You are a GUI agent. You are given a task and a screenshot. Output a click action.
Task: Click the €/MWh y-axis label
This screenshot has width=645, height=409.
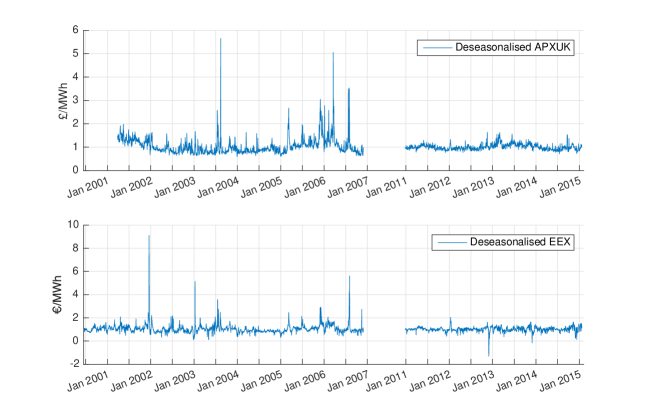57,295
